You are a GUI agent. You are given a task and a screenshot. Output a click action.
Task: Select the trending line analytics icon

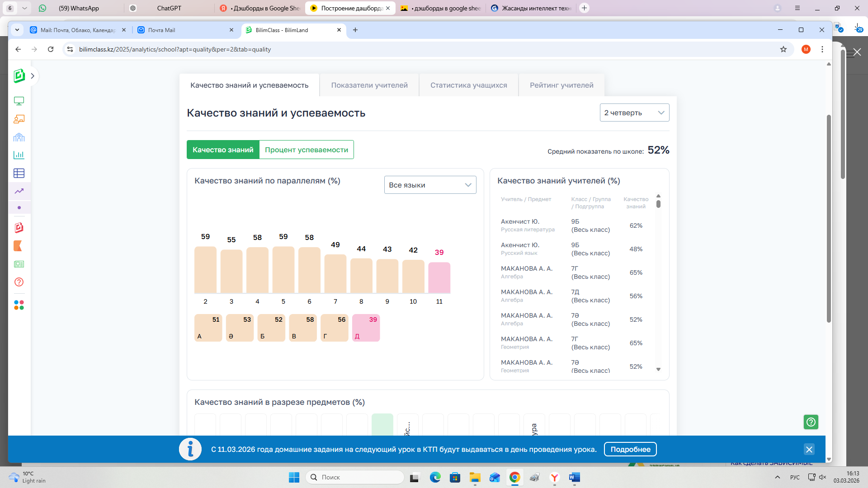(19, 191)
